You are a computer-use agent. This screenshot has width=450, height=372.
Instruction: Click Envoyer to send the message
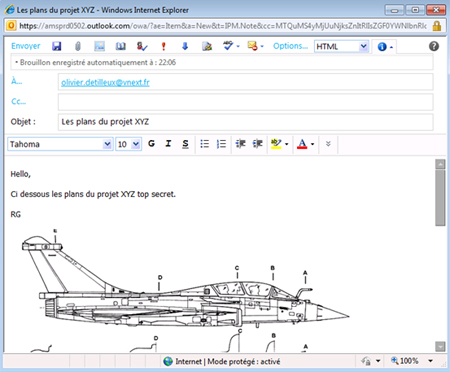(x=26, y=46)
